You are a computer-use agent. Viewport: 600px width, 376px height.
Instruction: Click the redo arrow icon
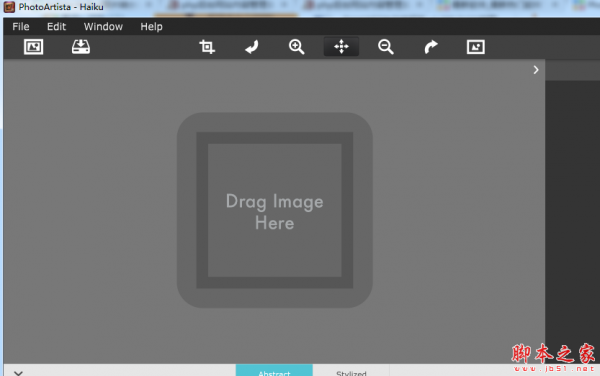[431, 47]
